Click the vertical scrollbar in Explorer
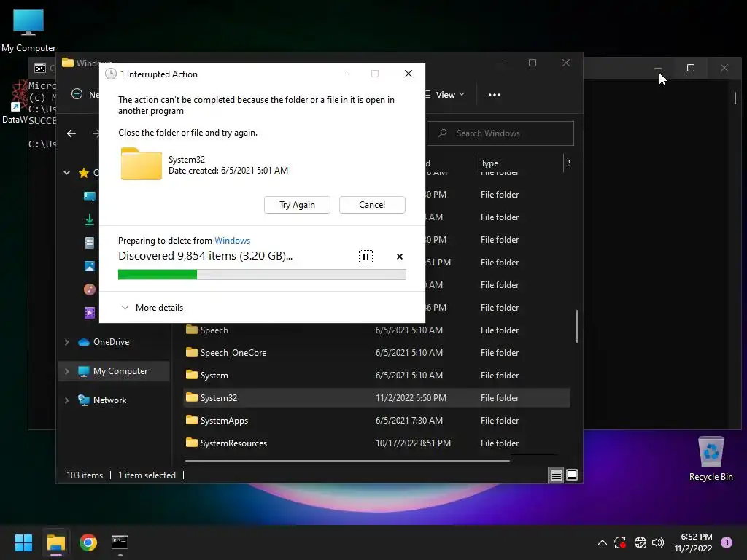 tap(576, 326)
